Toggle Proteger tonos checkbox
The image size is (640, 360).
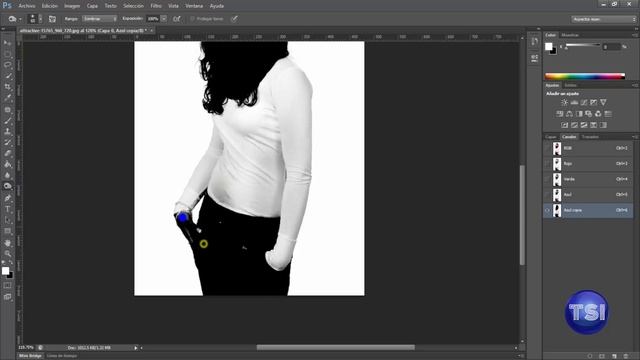point(192,19)
